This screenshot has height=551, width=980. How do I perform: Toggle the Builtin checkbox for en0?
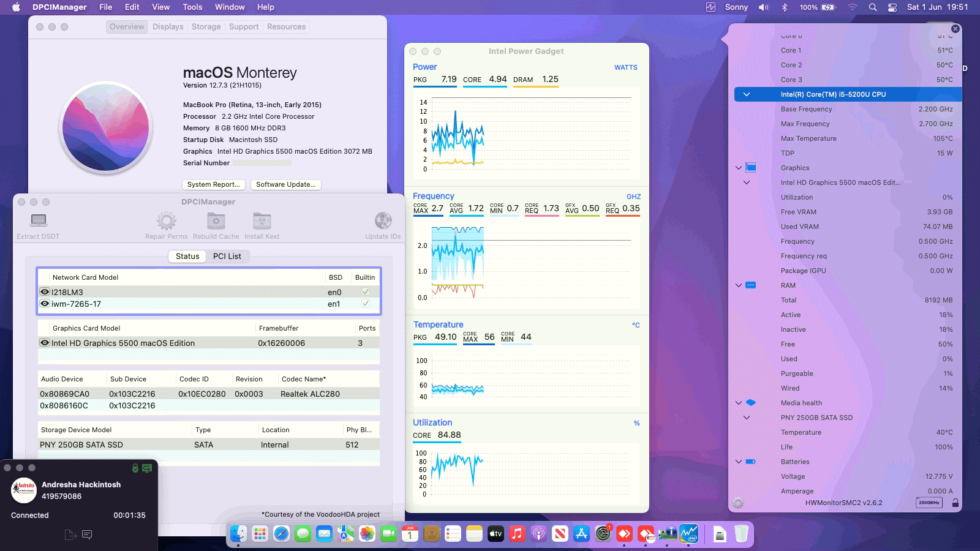(x=366, y=292)
